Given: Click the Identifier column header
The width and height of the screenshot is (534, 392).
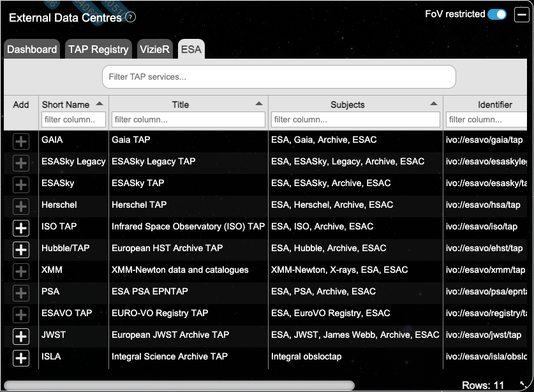Looking at the screenshot, I should pos(494,105).
